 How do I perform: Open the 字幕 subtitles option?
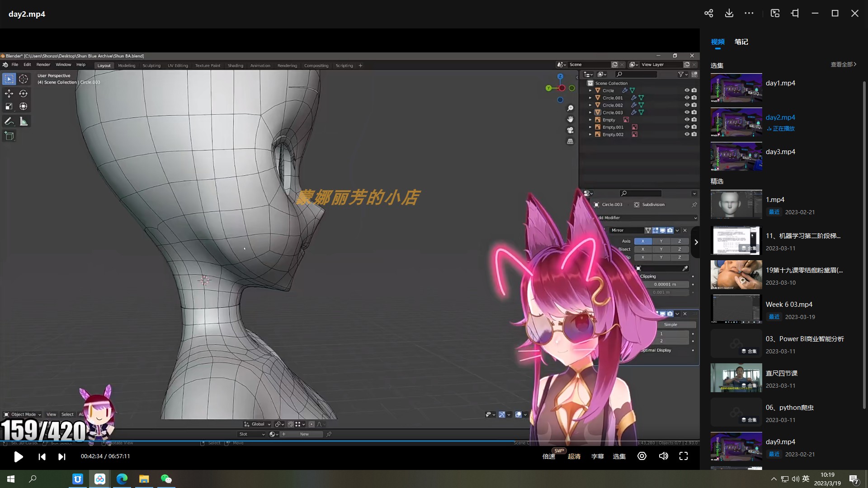(597, 456)
